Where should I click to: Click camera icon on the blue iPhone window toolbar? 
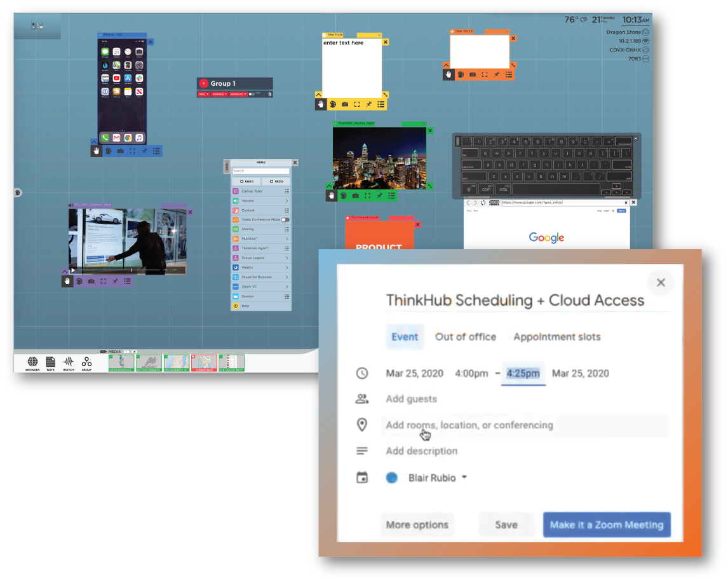click(x=120, y=151)
